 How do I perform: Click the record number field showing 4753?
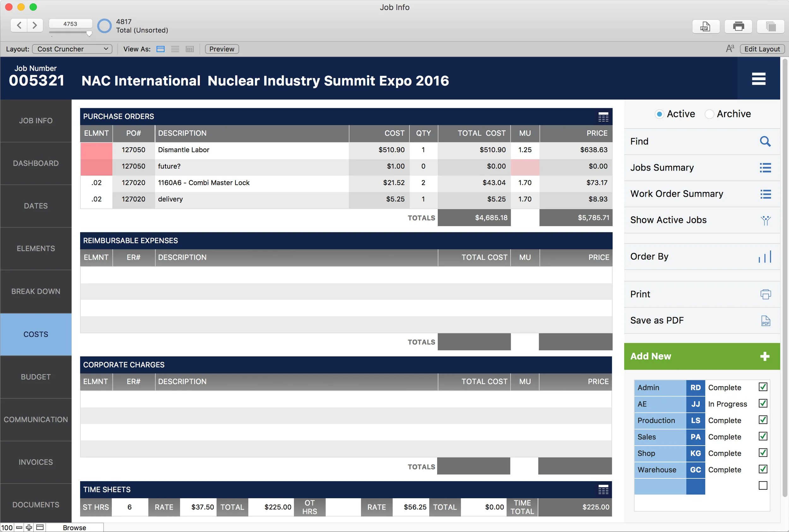pyautogui.click(x=70, y=23)
